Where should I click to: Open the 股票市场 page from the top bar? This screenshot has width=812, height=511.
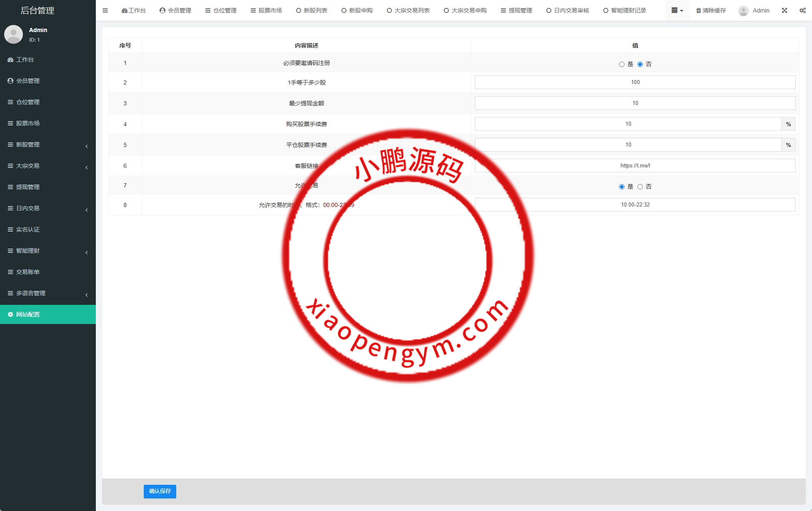[x=266, y=10]
